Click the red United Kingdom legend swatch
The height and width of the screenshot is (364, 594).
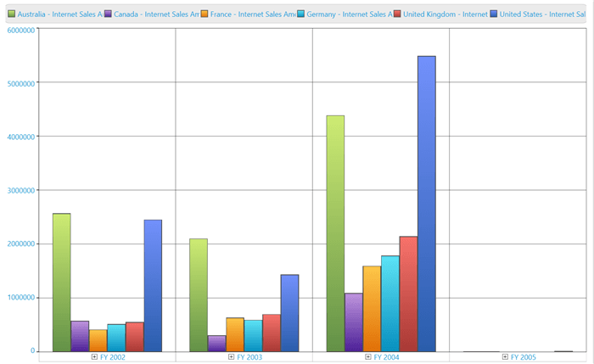[397, 14]
